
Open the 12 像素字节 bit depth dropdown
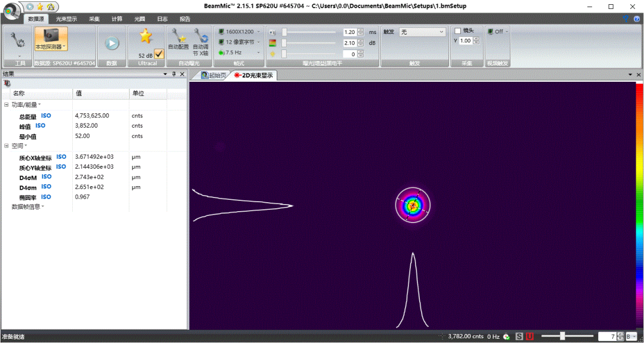tap(240, 42)
